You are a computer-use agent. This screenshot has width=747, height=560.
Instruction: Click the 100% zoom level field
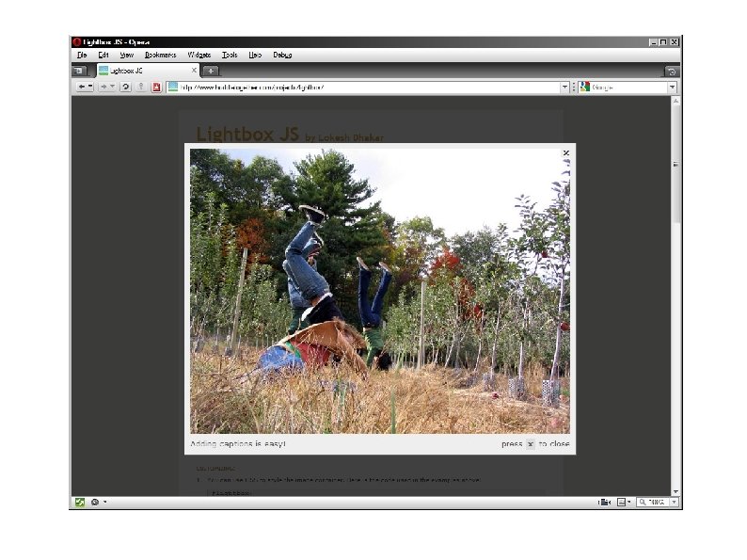656,502
